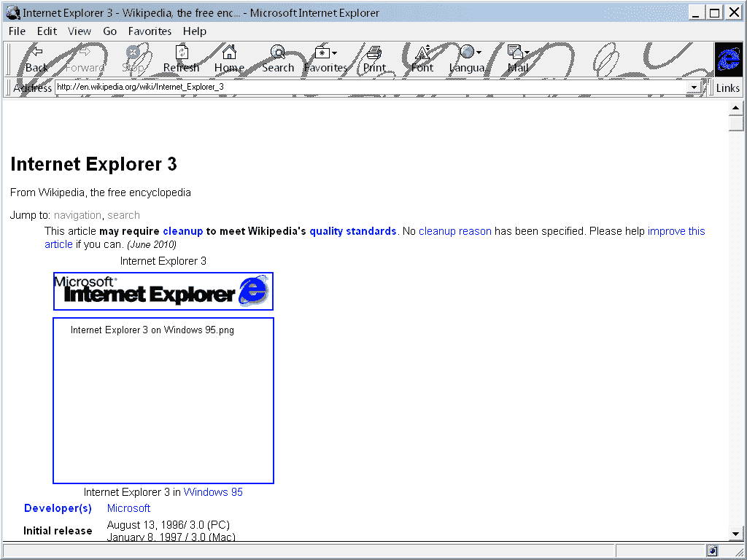
Task: Open the Mail toolbar button
Action: click(518, 59)
